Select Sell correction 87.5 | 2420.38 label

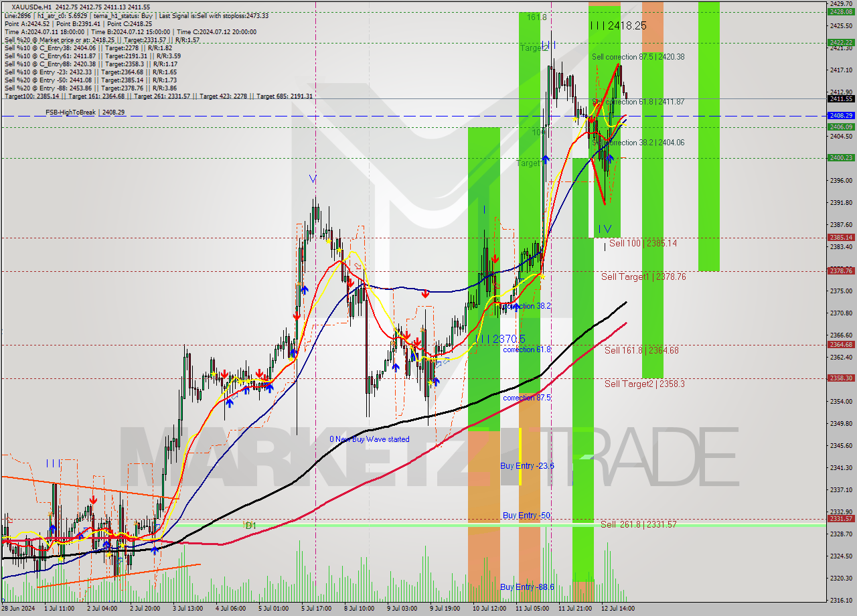point(638,57)
